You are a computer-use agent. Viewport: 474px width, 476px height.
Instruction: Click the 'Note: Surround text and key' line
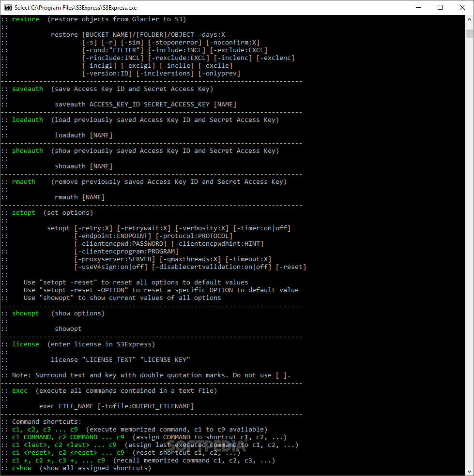152,375
